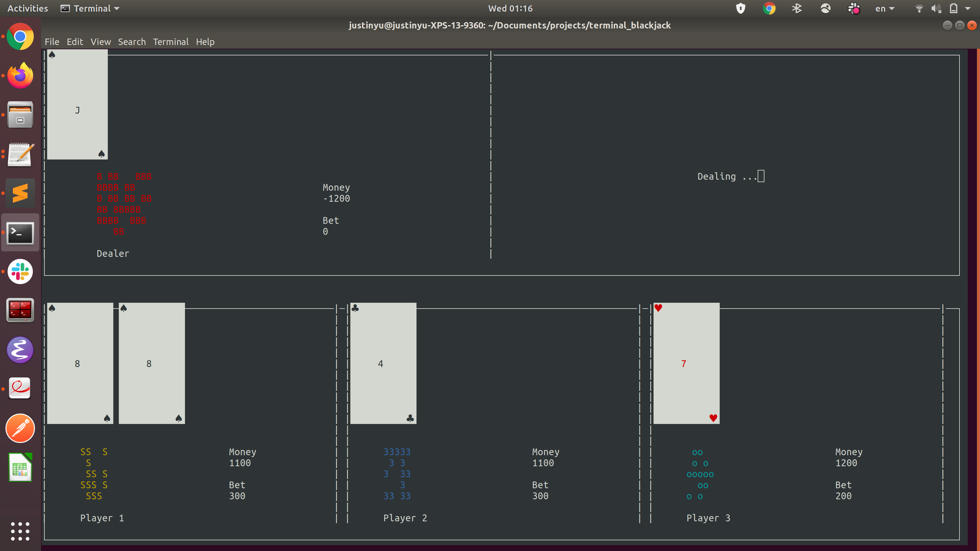Open Google Chrome from the dock
The image size is (980, 551).
click(x=20, y=37)
